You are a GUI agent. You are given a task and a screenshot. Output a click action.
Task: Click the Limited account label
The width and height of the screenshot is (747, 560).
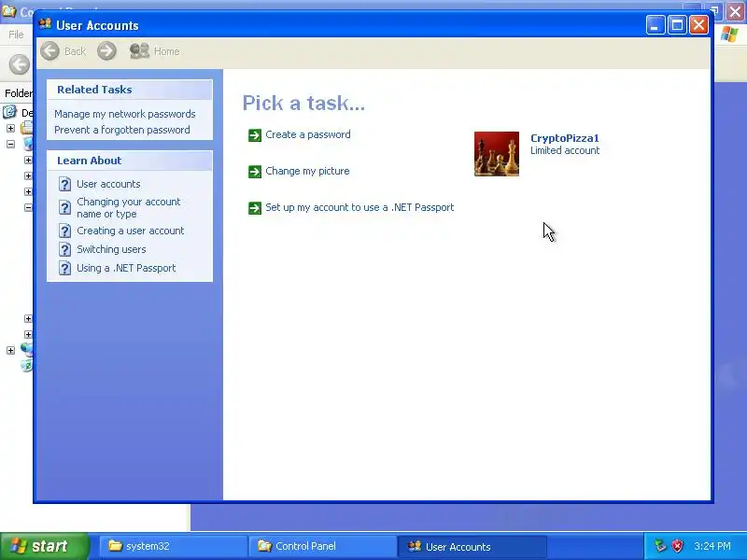[x=565, y=150]
